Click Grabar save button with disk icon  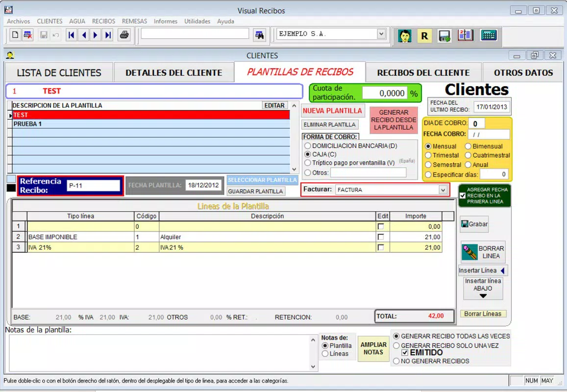(474, 224)
